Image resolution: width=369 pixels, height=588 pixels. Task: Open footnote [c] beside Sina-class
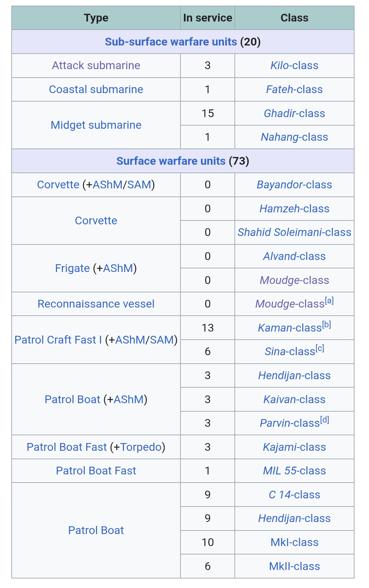click(x=320, y=348)
